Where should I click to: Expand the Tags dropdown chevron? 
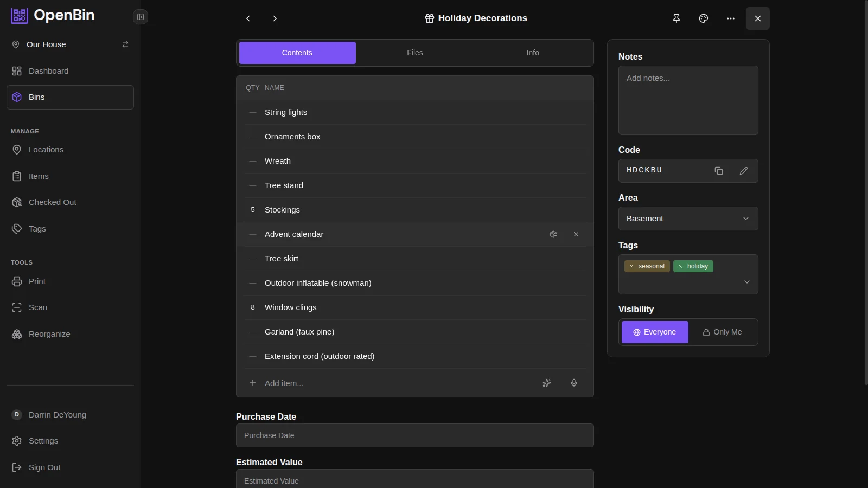[746, 282]
